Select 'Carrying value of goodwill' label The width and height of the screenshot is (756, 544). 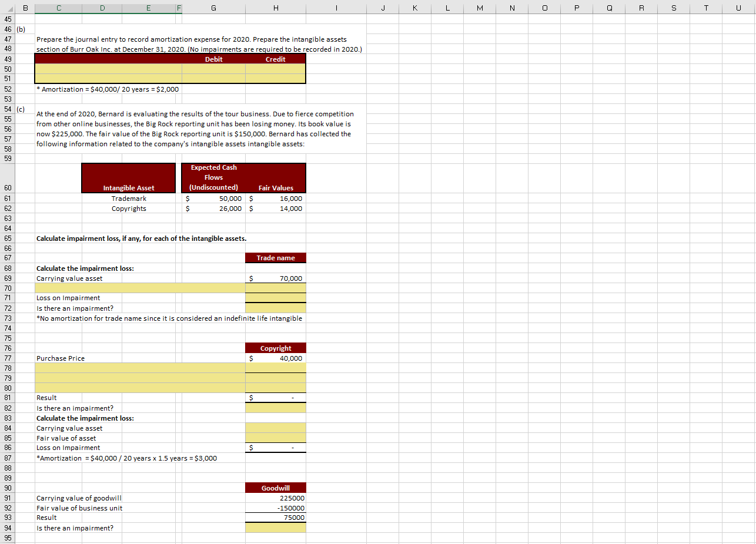click(79, 498)
